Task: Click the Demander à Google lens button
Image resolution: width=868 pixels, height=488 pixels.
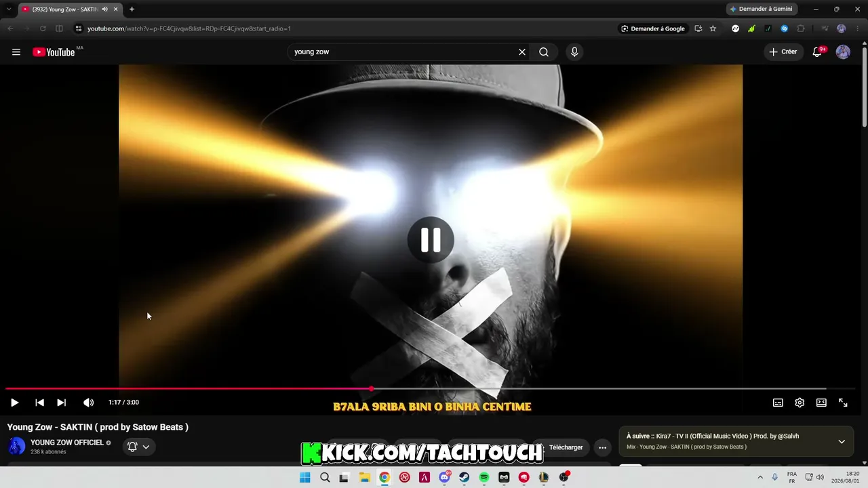Action: pos(652,28)
